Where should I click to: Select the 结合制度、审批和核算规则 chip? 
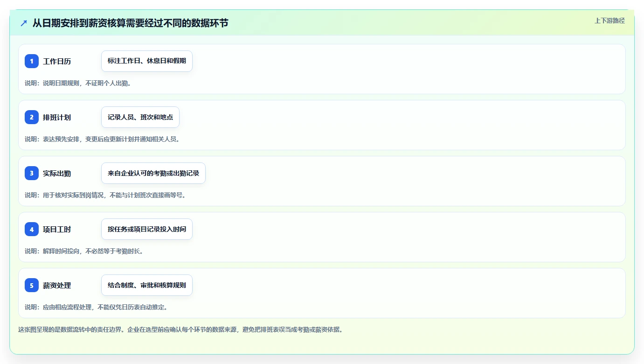click(147, 285)
